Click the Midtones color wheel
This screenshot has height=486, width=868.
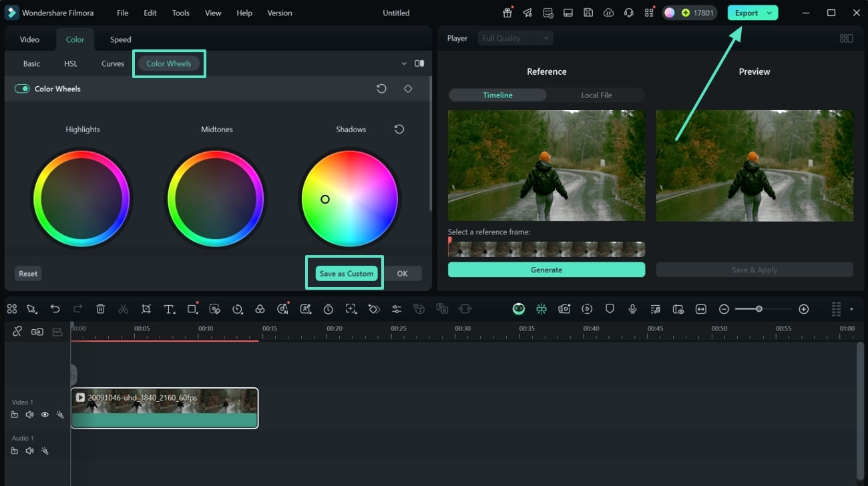(216, 198)
